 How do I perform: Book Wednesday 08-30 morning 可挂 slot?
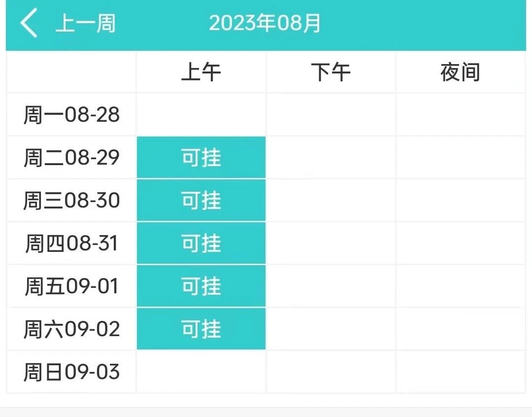(x=201, y=200)
